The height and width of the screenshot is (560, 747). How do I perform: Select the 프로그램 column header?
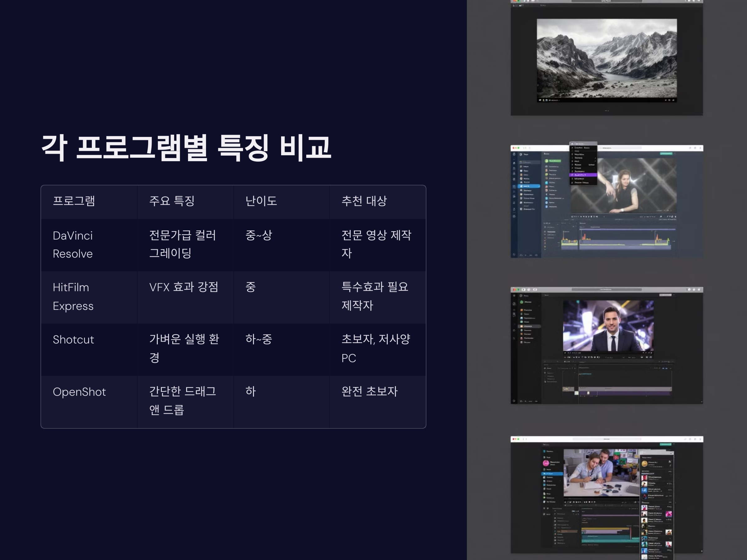point(74,201)
